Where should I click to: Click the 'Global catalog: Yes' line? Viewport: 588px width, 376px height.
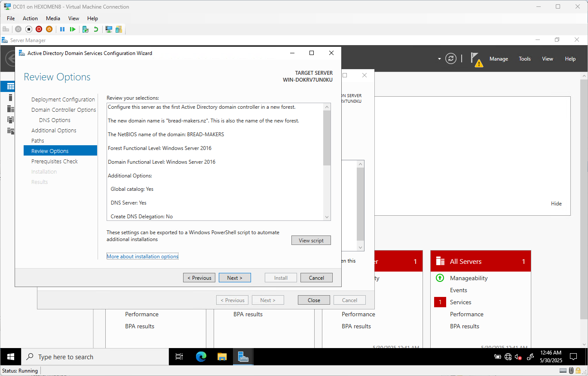tap(132, 189)
